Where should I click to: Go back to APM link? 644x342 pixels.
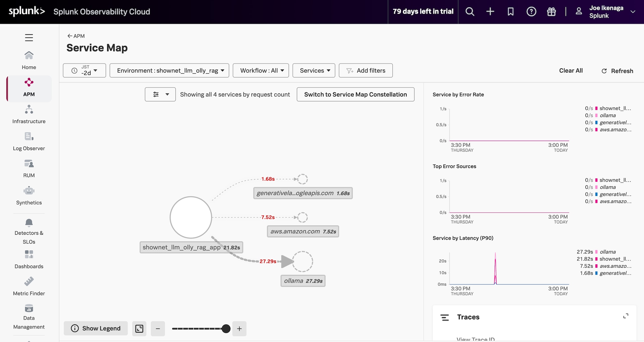click(x=76, y=36)
